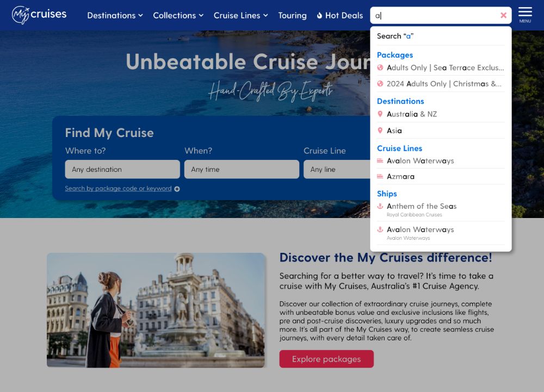
Task: Click the ship icon beside Azmara
Action: [380, 176]
